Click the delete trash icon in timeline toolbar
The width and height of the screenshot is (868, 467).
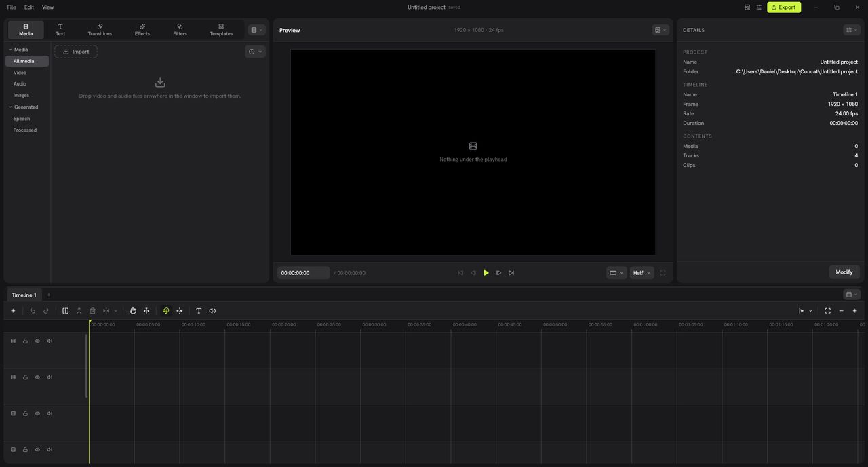93,311
